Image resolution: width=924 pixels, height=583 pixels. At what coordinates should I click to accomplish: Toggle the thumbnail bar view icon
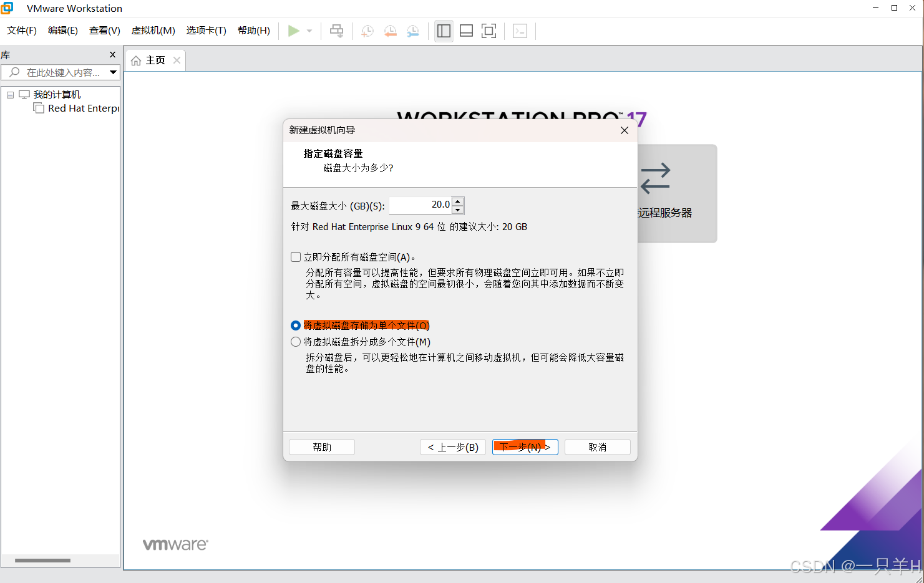coord(466,31)
